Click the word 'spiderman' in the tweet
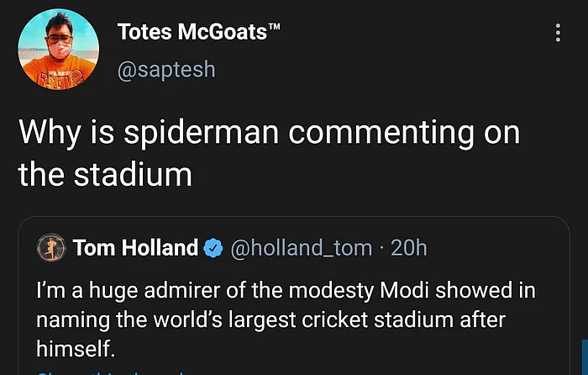 197,133
